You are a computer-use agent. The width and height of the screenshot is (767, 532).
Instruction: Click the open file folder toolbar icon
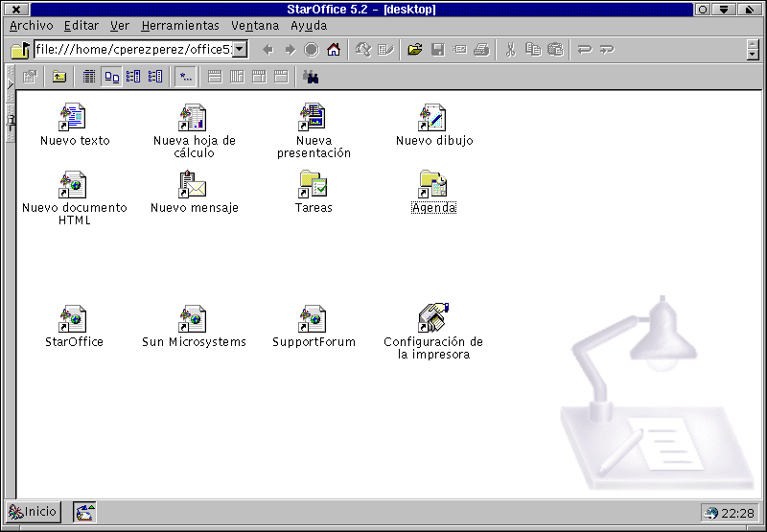pos(414,50)
